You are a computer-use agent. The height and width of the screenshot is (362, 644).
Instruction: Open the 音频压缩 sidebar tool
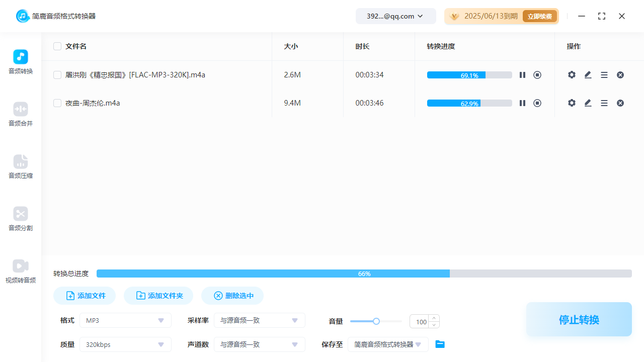point(21,167)
